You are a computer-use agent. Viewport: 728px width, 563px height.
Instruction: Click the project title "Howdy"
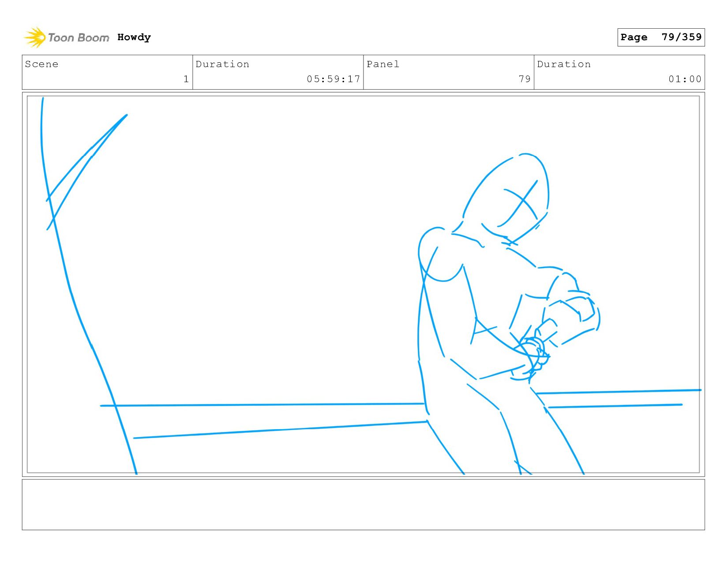tap(134, 38)
